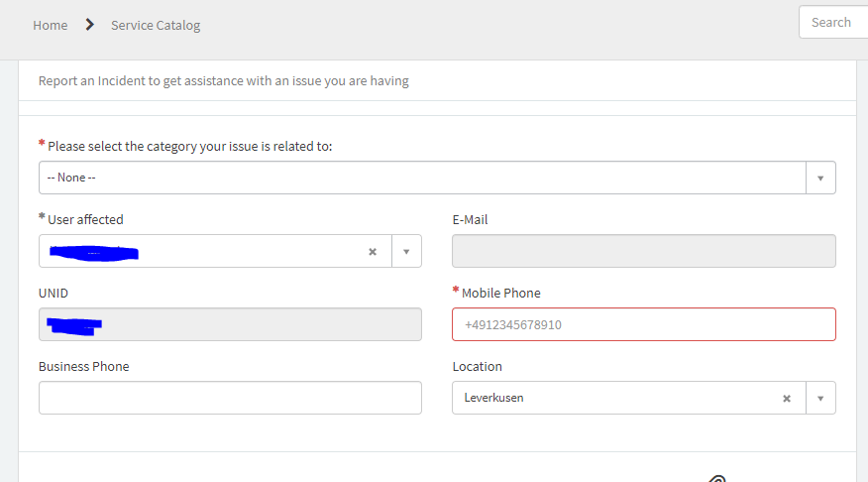Click the 'UNID' label

click(x=54, y=294)
